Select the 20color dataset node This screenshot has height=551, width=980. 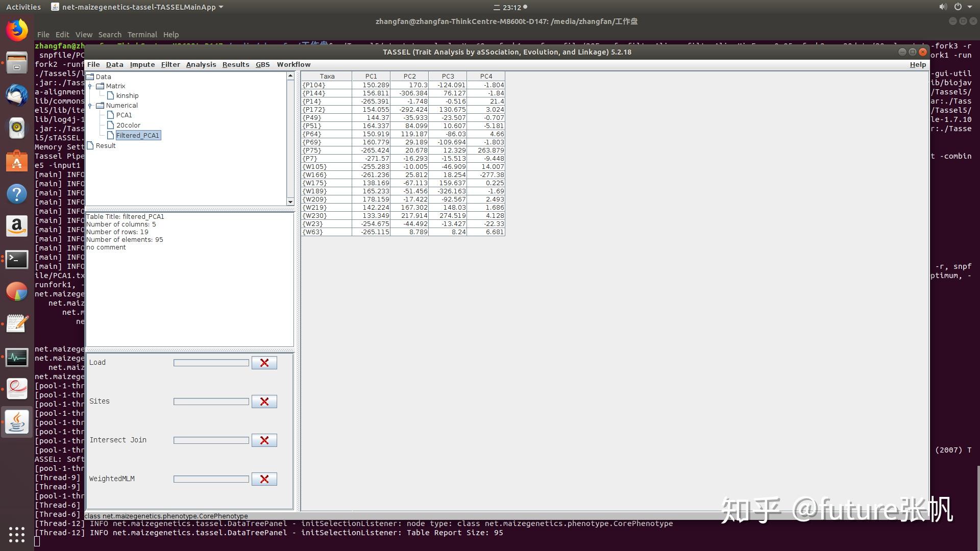tap(128, 126)
